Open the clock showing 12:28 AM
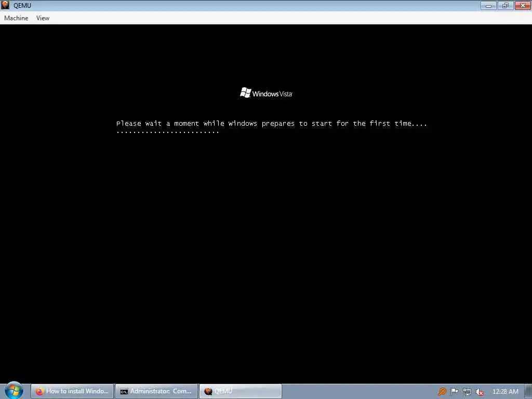The width and height of the screenshot is (532, 399). (x=505, y=392)
